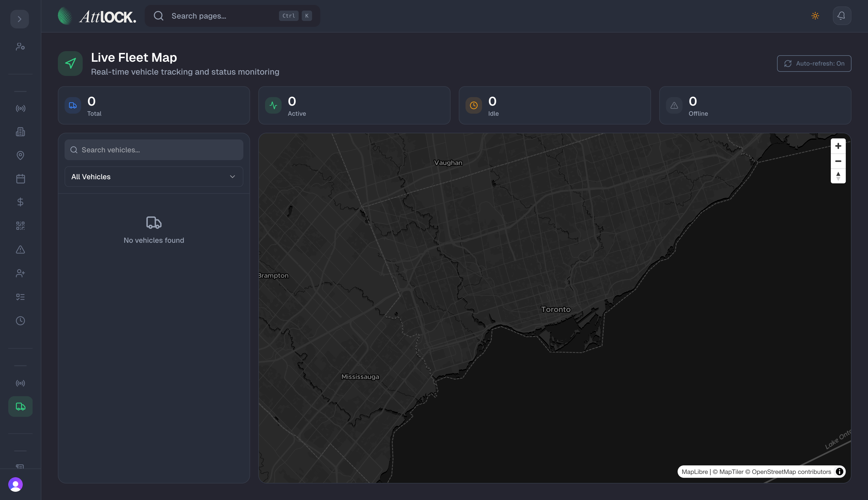Viewport: 868px width, 500px height.
Task: Click the OpenStreetMap contributors link
Action: (791, 472)
